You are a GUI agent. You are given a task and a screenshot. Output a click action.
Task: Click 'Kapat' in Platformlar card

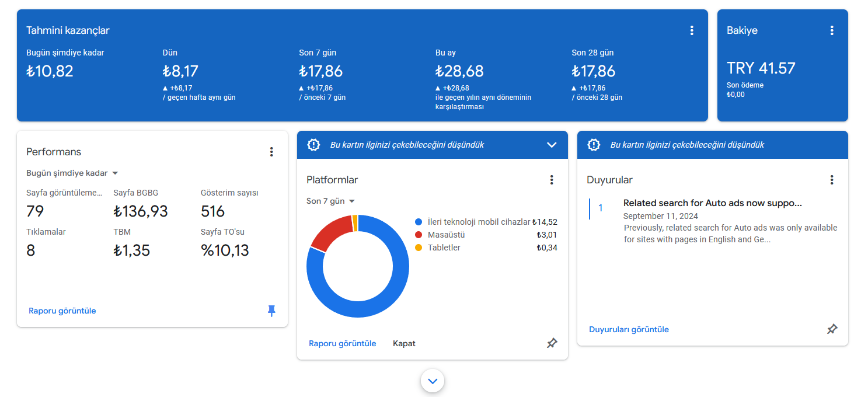click(x=404, y=343)
